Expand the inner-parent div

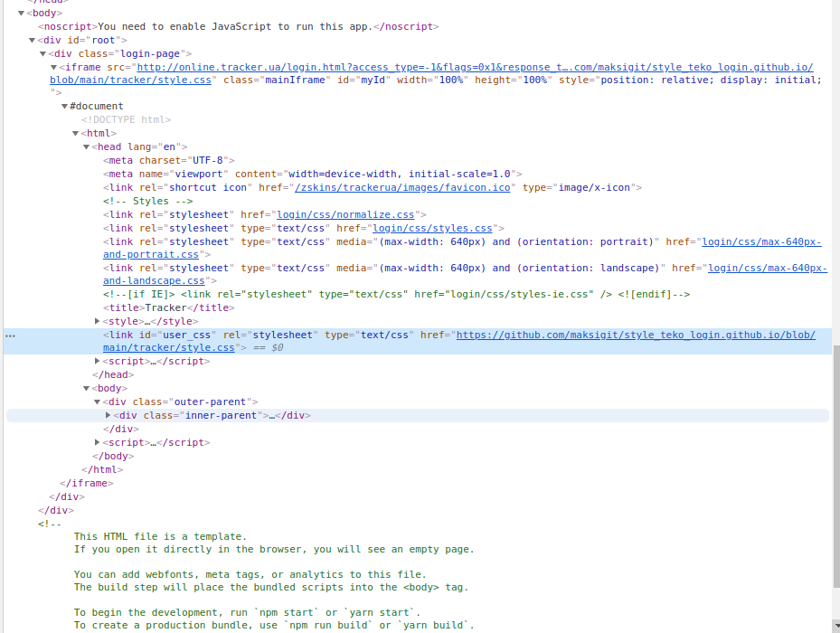click(x=109, y=416)
